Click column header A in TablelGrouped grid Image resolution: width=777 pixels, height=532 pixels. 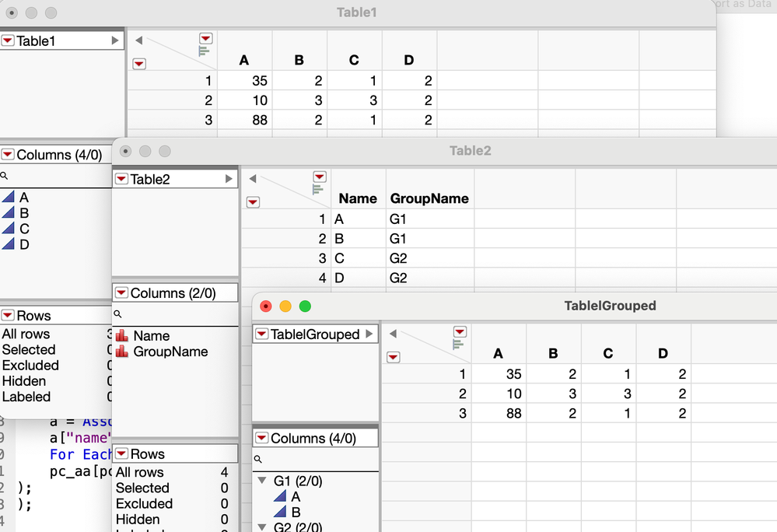tap(498, 353)
